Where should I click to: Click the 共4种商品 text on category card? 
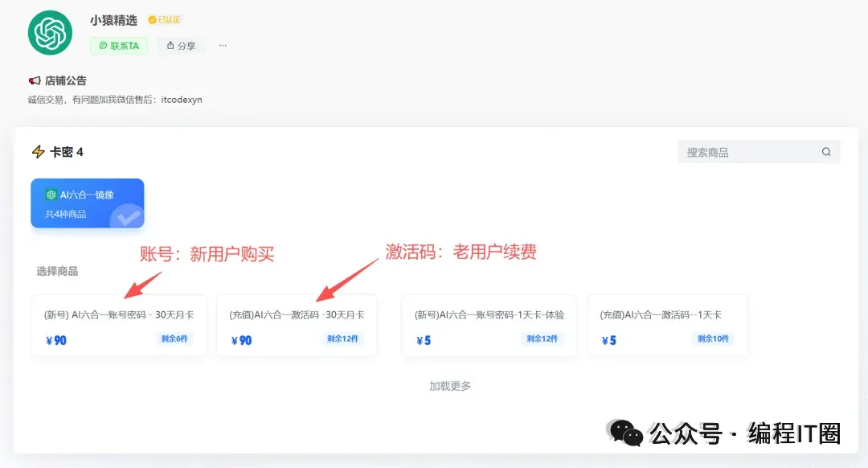65,214
